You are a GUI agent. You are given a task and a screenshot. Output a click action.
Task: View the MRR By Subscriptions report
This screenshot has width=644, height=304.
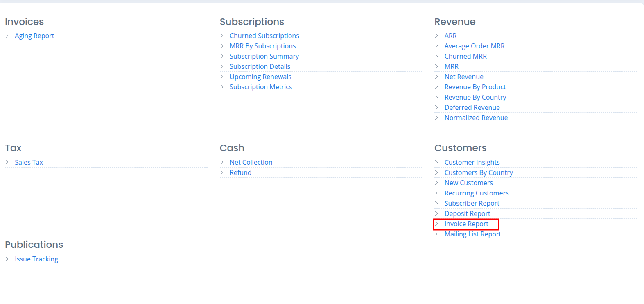pyautogui.click(x=262, y=46)
